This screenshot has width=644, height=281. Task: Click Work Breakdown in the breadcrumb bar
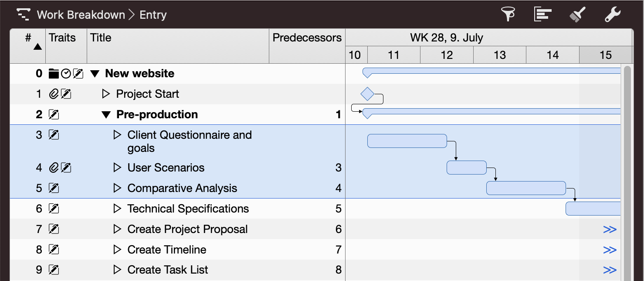click(x=81, y=14)
